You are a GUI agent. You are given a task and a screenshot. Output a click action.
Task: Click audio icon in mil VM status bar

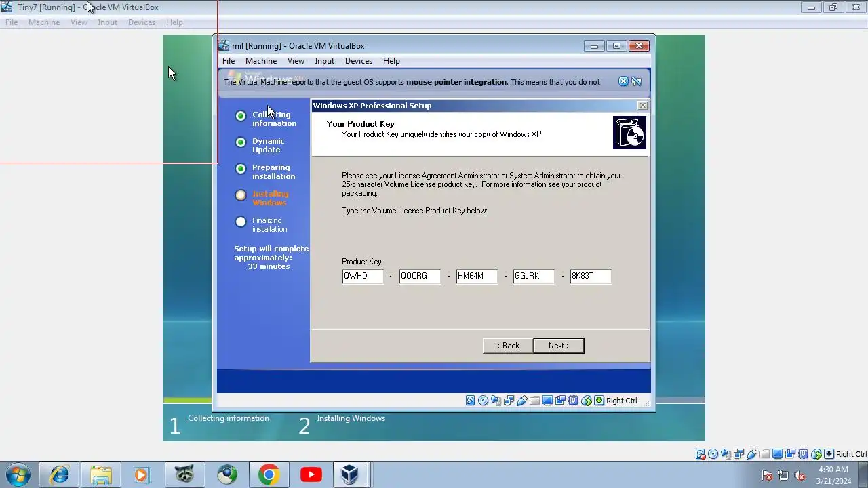[496, 401]
